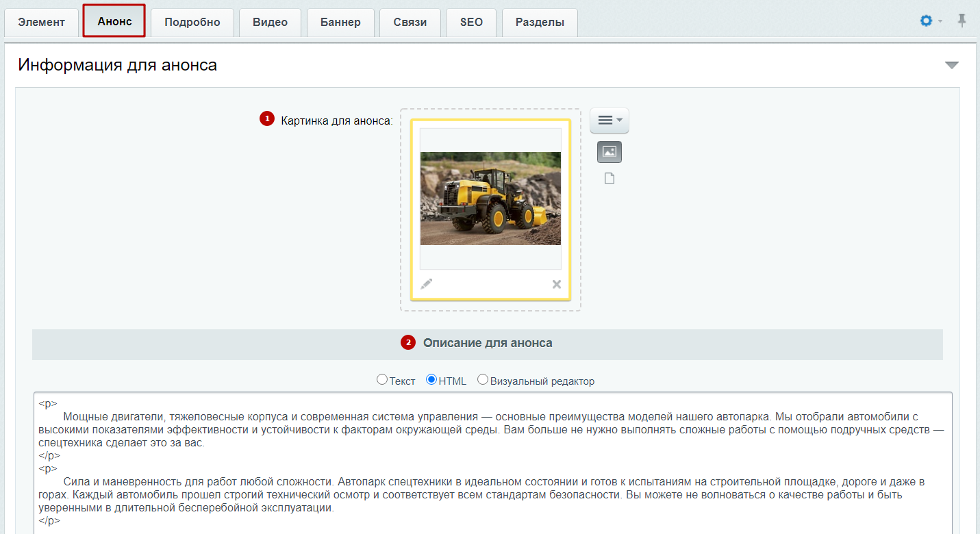Click the image view mode icon

[x=610, y=152]
